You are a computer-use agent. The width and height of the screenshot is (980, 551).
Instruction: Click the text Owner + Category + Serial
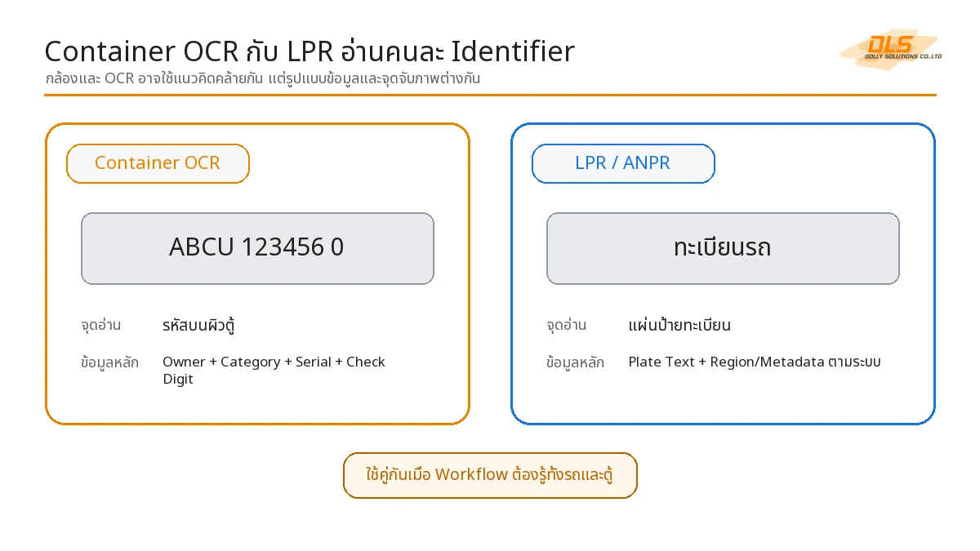click(274, 371)
